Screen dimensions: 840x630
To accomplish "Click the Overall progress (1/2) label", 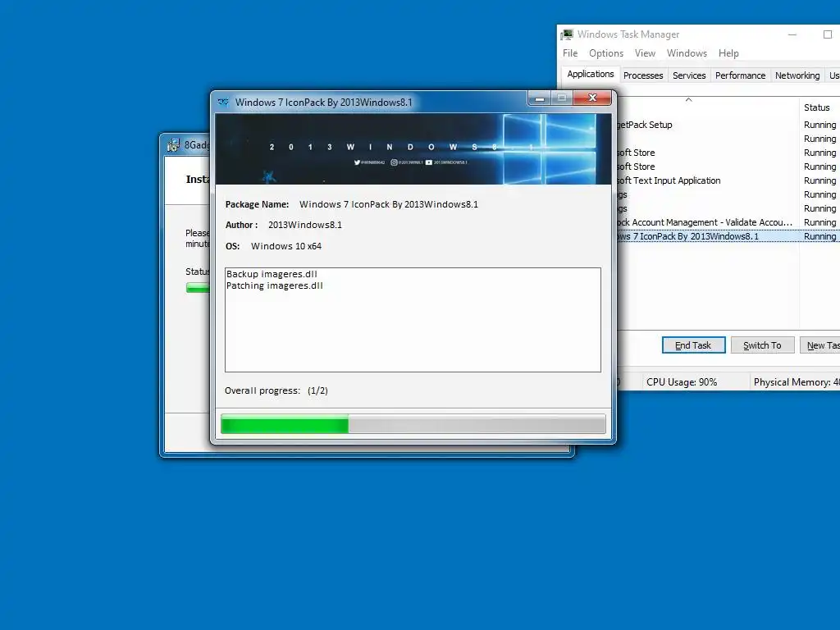I will pyautogui.click(x=276, y=390).
